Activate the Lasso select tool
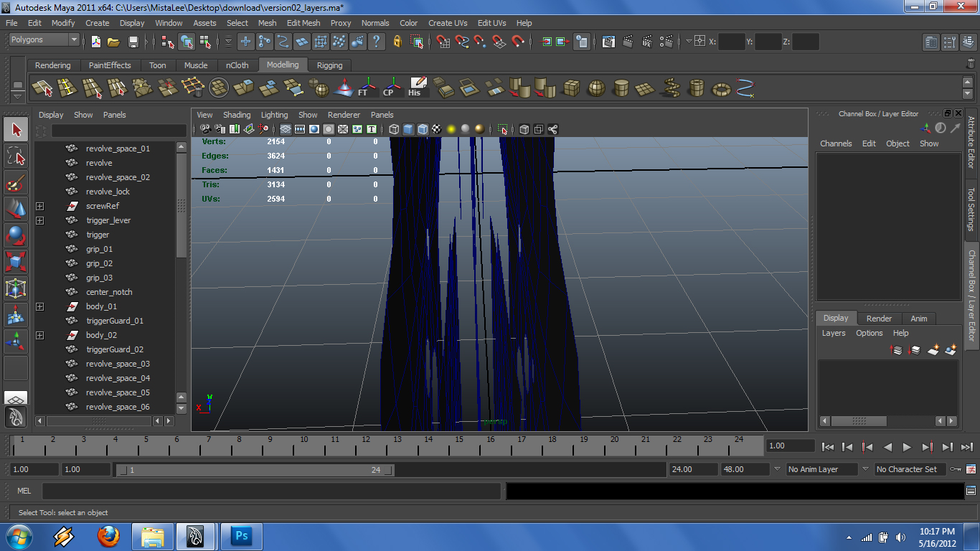980x551 pixels. click(x=16, y=156)
